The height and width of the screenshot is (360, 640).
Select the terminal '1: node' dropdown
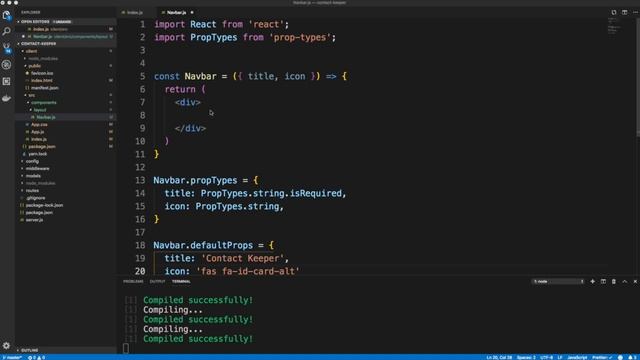(x=558, y=281)
